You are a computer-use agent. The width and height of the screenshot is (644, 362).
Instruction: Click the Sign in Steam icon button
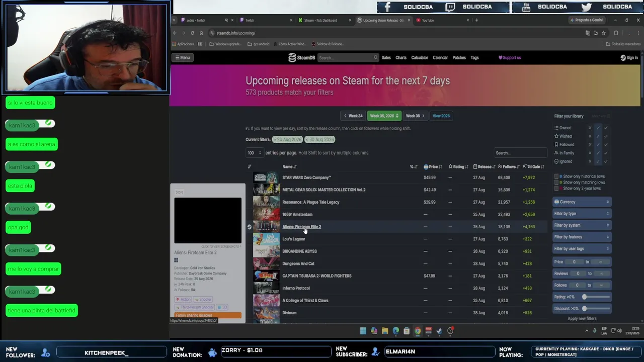pyautogui.click(x=629, y=58)
